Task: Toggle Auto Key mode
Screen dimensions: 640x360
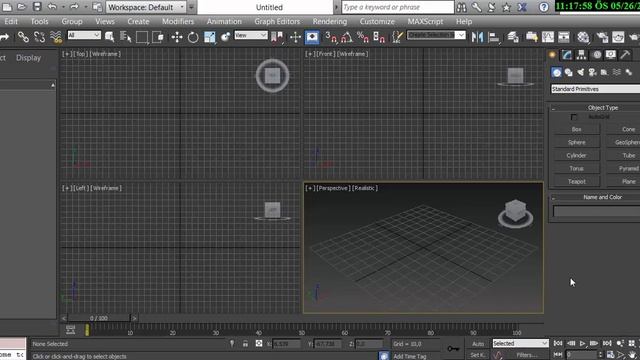Action: click(x=478, y=344)
